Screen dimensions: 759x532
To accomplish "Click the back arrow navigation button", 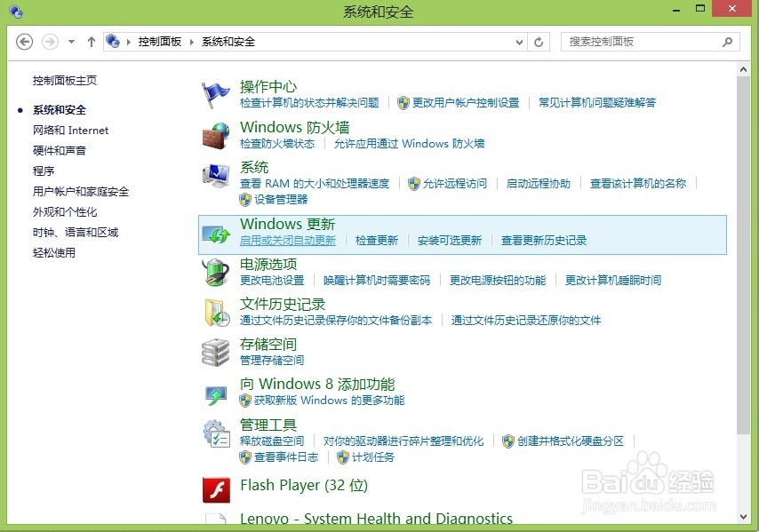I will click(24, 42).
